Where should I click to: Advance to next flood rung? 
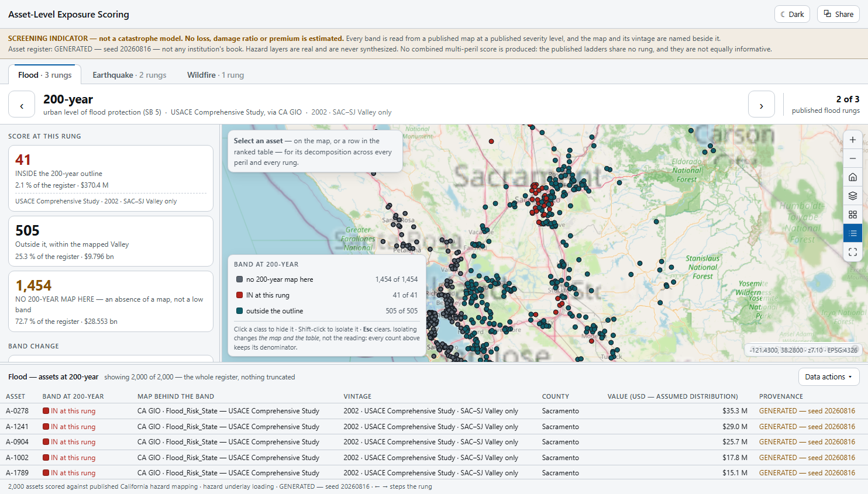761,105
